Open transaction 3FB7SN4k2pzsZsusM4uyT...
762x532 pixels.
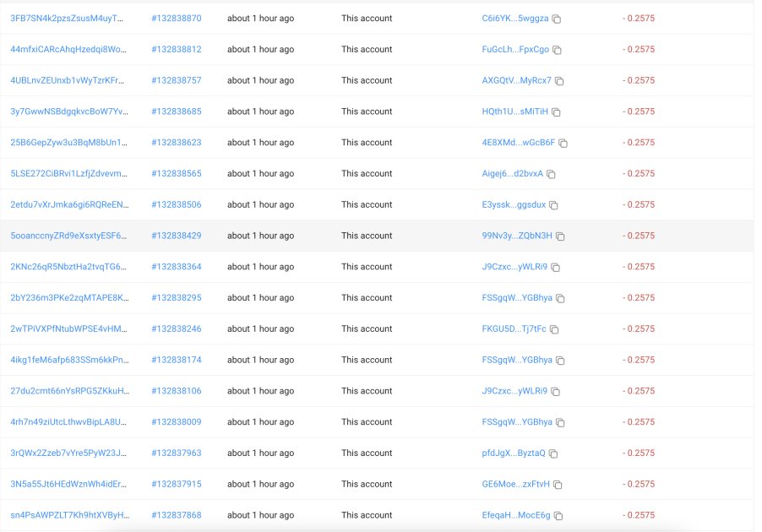click(x=67, y=19)
